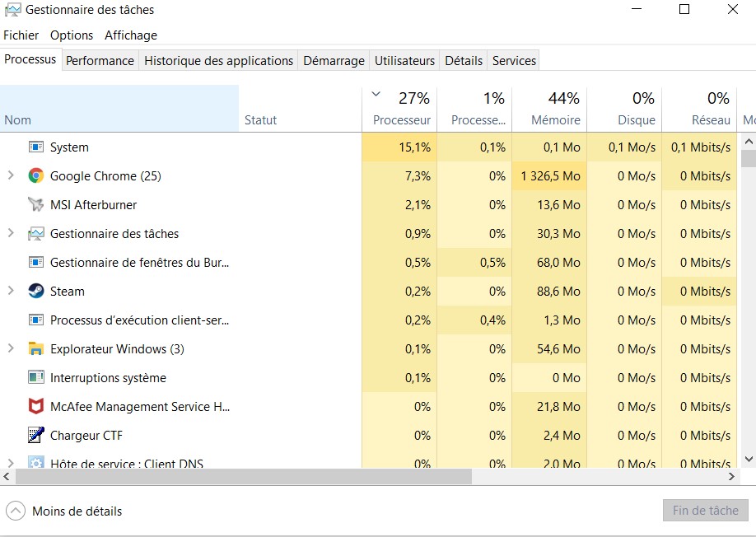Click the horizontal scrollbar thumb
Viewport: 756px width, 537px height.
[x=244, y=477]
